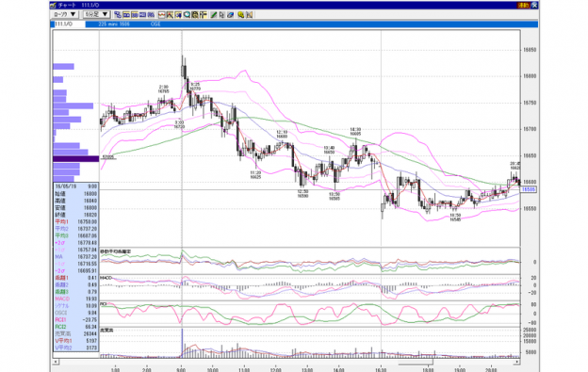This screenshot has width=588, height=372.
Task: Click the linked-windows icon after timeframe dropdown
Action: (118, 15)
